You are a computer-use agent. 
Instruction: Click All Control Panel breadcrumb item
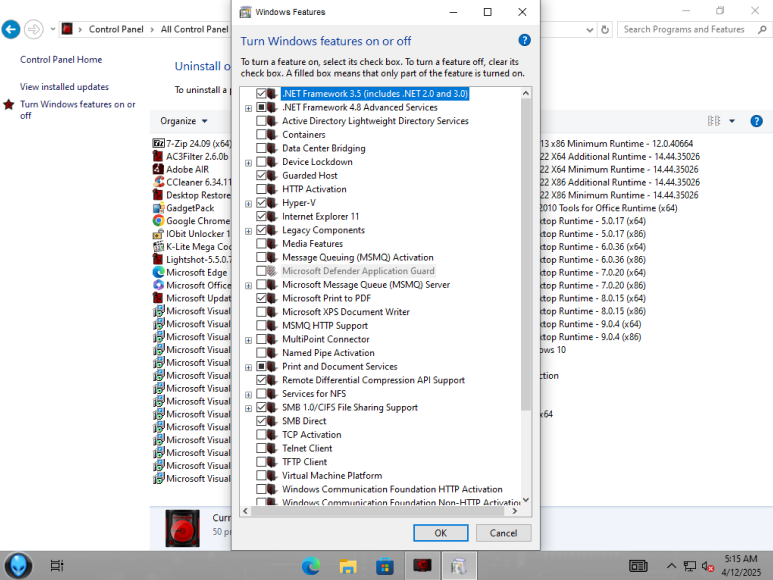(x=195, y=29)
